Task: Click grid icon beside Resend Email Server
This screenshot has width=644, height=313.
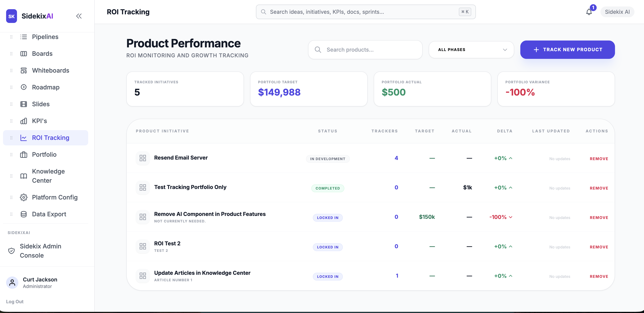Action: (x=143, y=158)
